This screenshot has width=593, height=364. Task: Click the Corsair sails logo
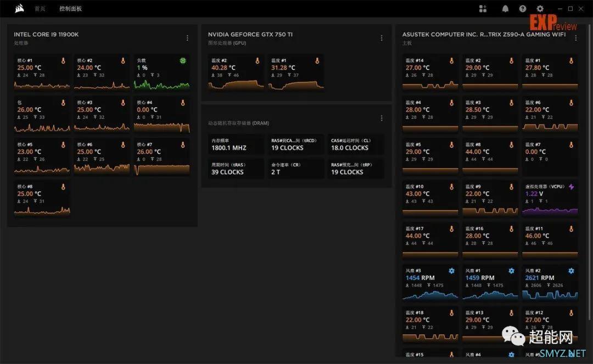point(19,8)
